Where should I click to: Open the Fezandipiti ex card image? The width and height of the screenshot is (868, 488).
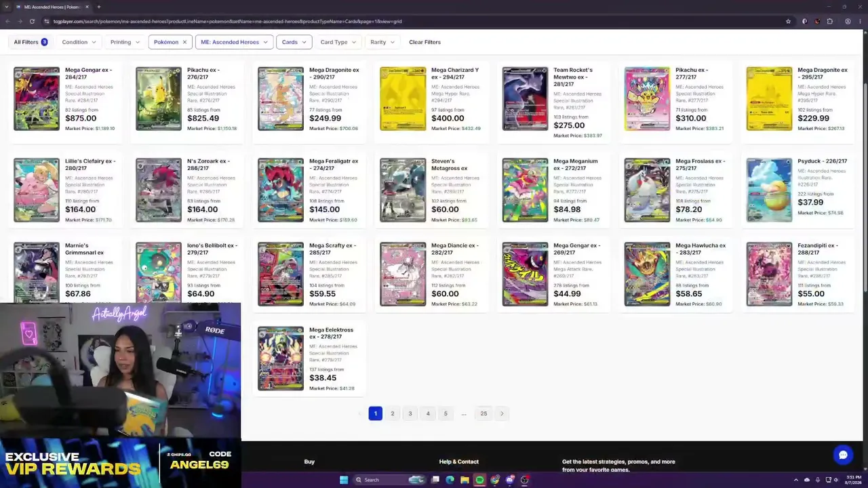pos(769,274)
